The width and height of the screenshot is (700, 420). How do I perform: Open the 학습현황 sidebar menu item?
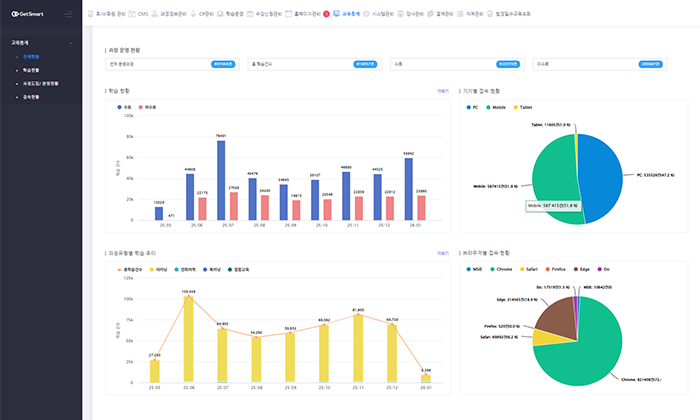(28, 71)
